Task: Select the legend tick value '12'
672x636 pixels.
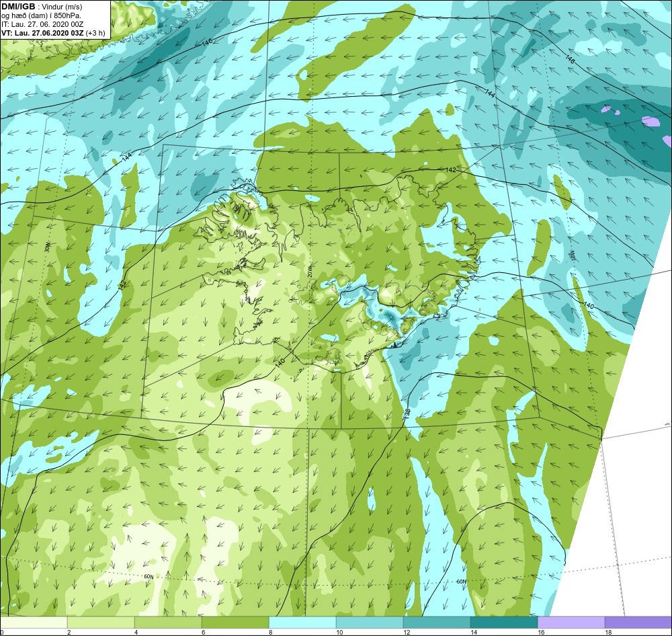Action: pyautogui.click(x=407, y=632)
